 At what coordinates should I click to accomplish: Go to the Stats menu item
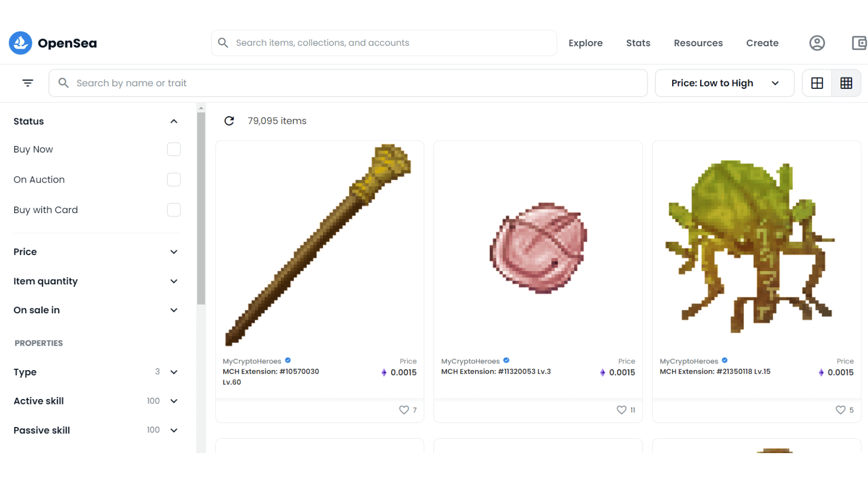(638, 43)
